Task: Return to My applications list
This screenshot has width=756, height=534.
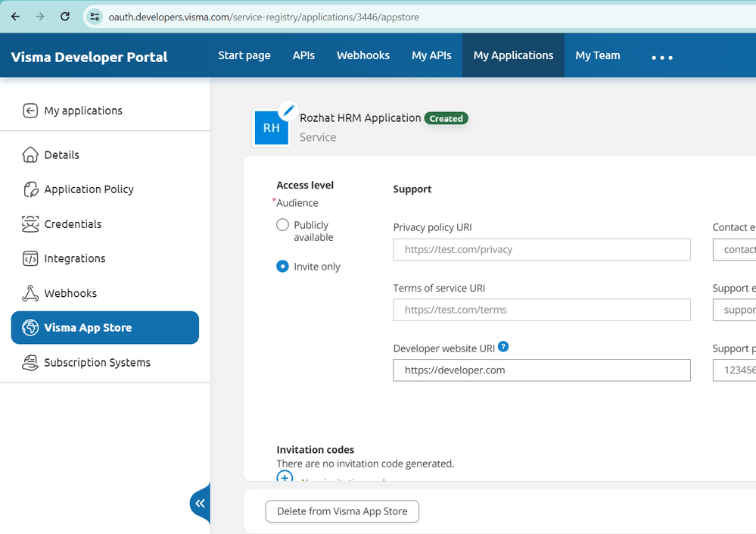Action: [82, 111]
